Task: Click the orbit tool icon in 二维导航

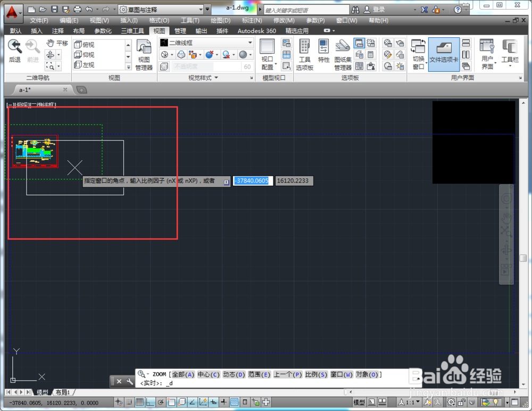Action: pos(50,55)
